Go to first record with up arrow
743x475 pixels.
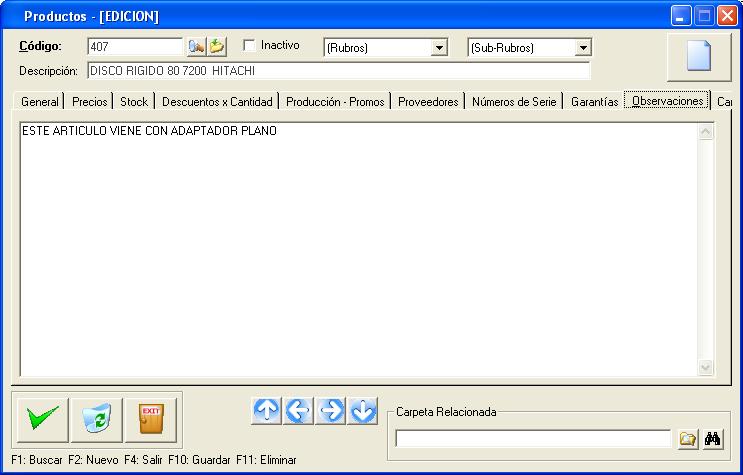point(266,411)
